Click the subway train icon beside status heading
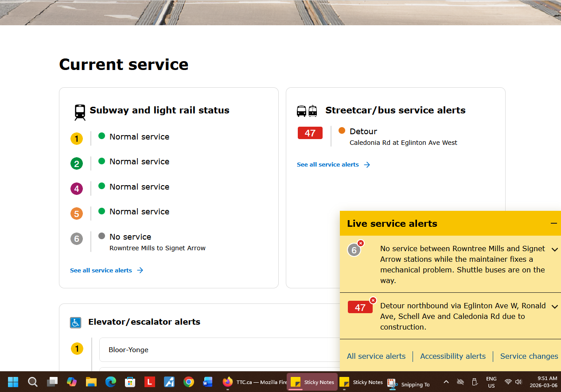The width and height of the screenshot is (561, 392). click(x=80, y=112)
